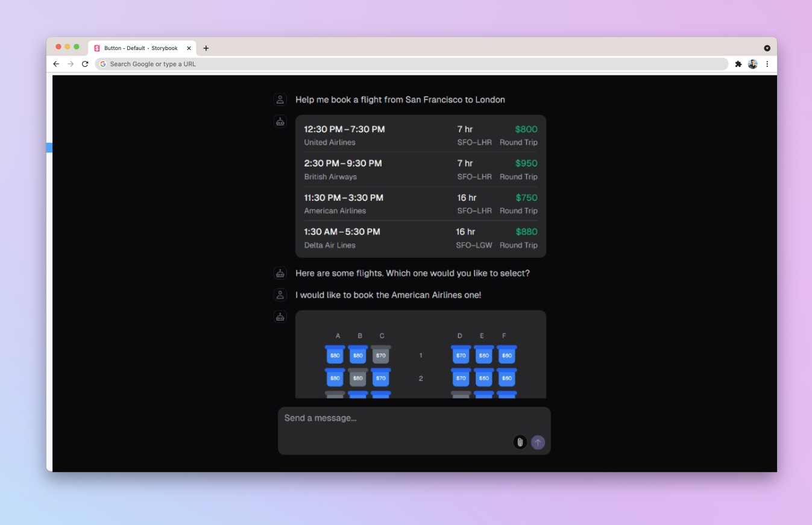
Task: Select seat 1E priced $60
Action: [x=484, y=354]
